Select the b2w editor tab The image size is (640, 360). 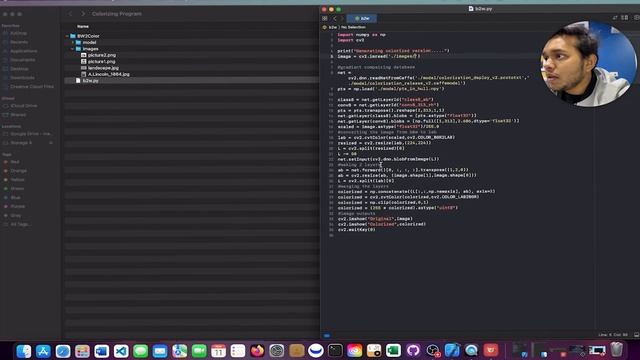pos(362,18)
